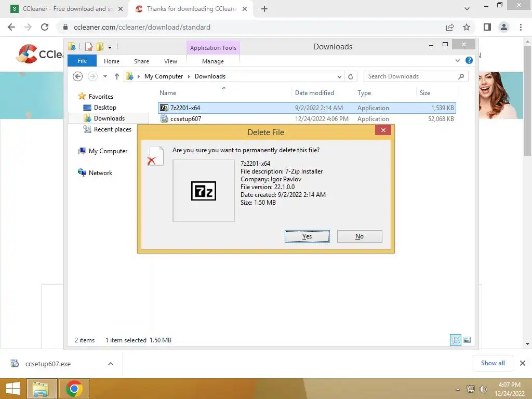Open the Home ribbon tab
Image resolution: width=532 pixels, height=399 pixels.
pos(112,61)
